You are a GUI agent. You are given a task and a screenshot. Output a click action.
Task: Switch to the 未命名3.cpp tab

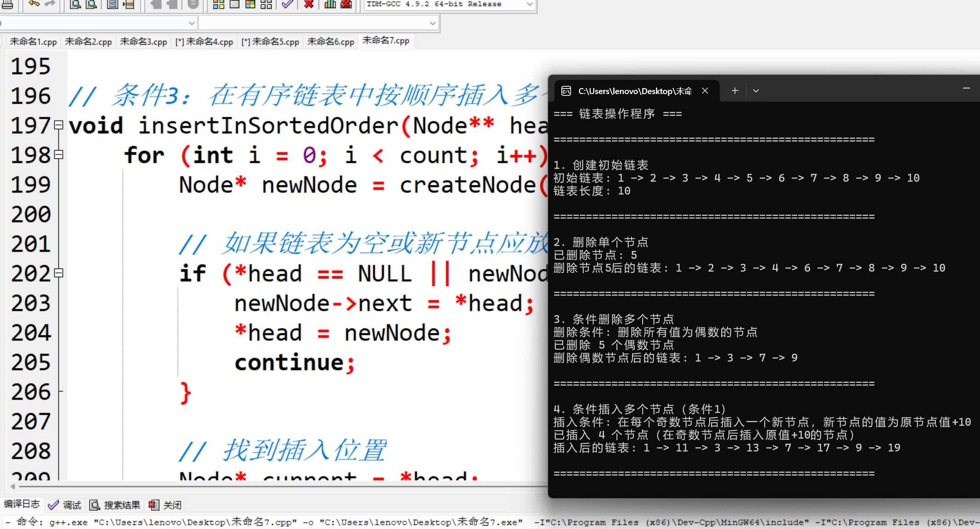(143, 42)
